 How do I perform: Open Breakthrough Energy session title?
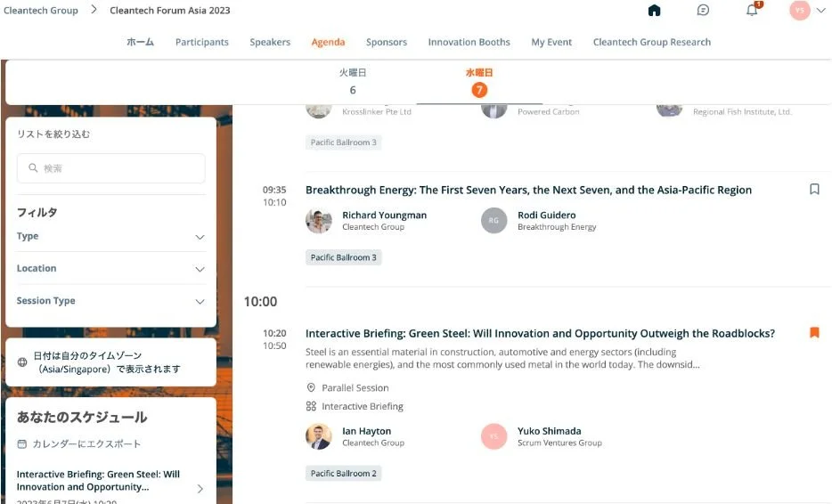(x=528, y=190)
